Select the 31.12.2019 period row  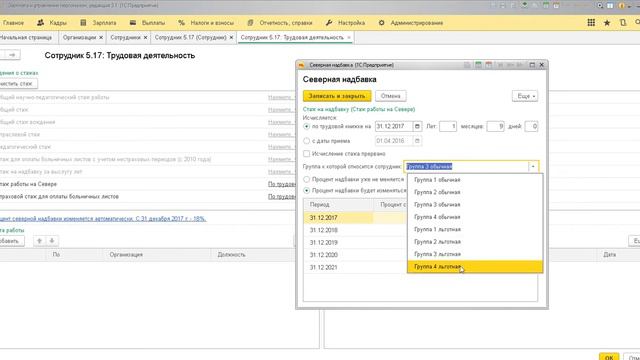pos(355,242)
